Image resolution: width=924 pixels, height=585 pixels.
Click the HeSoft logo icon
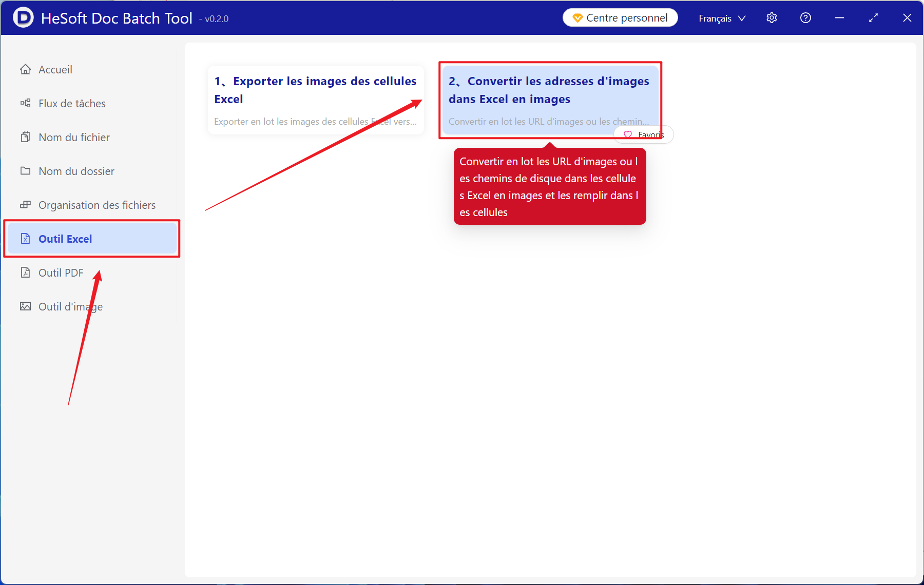[23, 18]
